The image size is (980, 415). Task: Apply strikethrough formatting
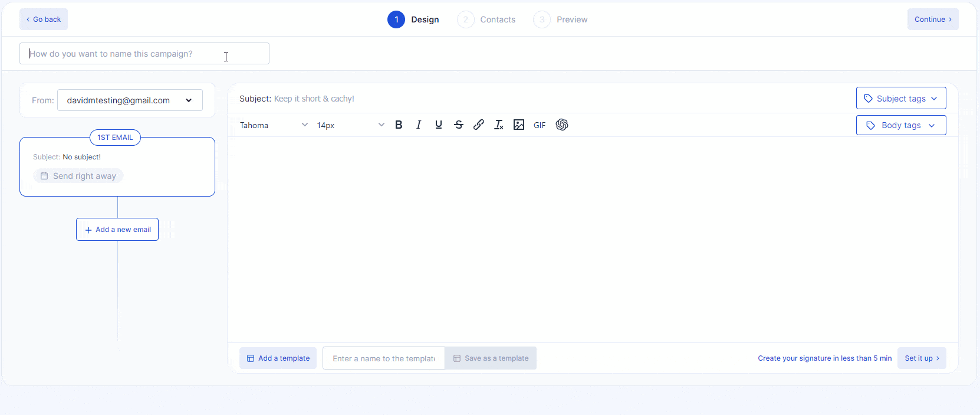tap(459, 125)
